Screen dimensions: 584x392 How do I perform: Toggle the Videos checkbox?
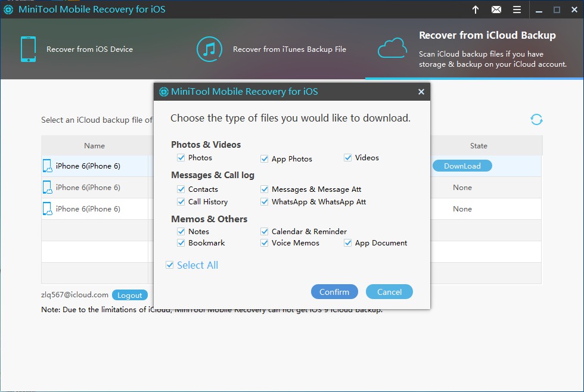tap(348, 157)
